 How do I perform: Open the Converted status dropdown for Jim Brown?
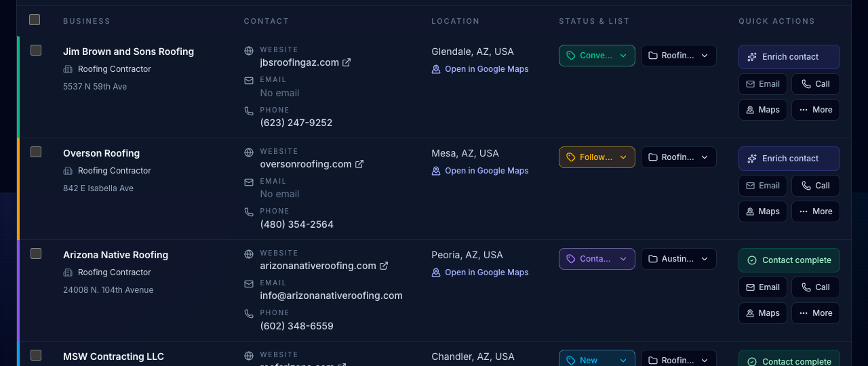click(x=597, y=56)
